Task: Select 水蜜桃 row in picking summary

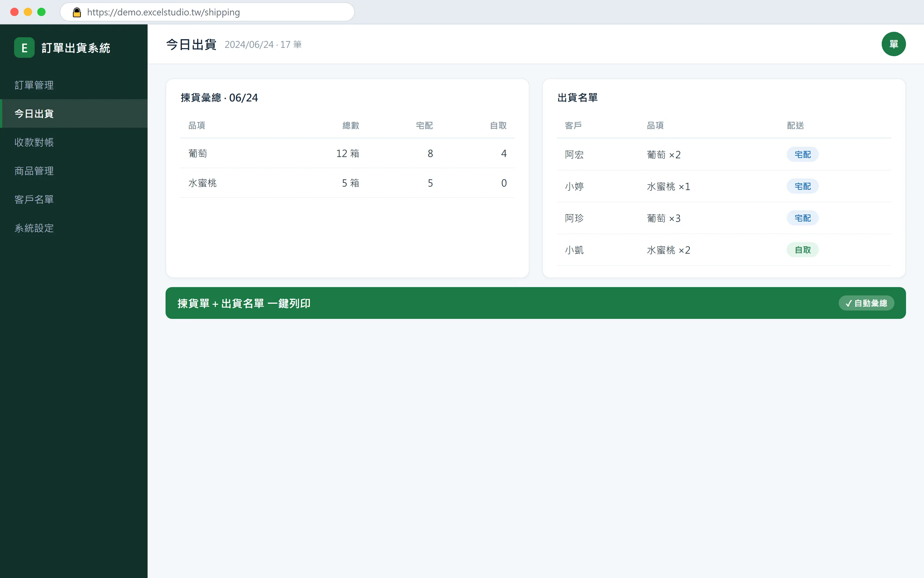Action: tap(347, 183)
